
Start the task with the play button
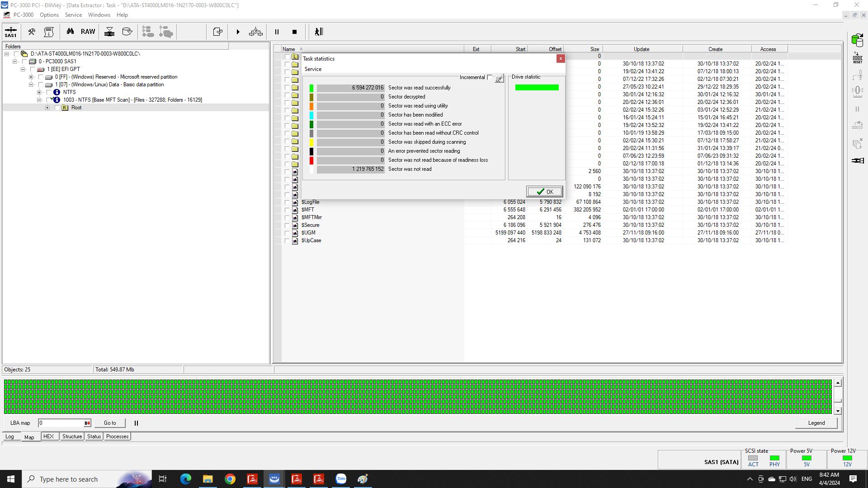pyautogui.click(x=238, y=32)
